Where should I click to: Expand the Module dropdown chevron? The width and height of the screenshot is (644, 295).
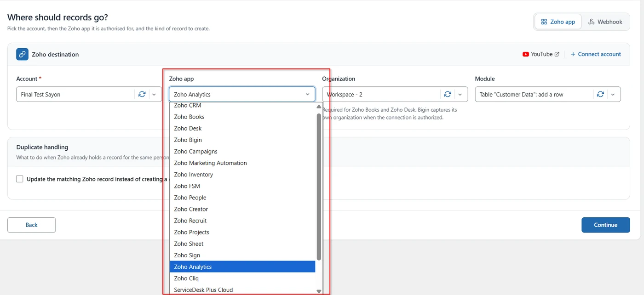point(612,94)
